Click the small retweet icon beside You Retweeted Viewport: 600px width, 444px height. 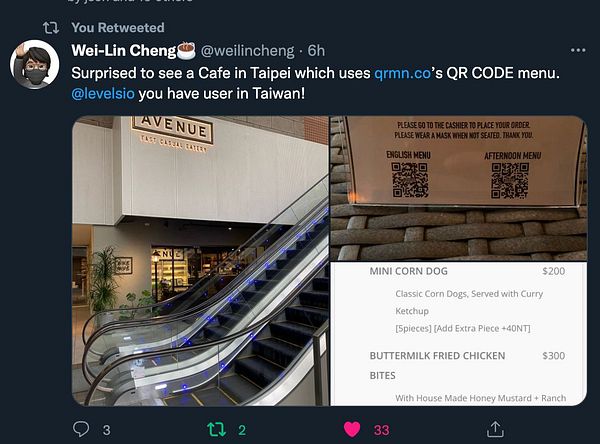[51, 28]
